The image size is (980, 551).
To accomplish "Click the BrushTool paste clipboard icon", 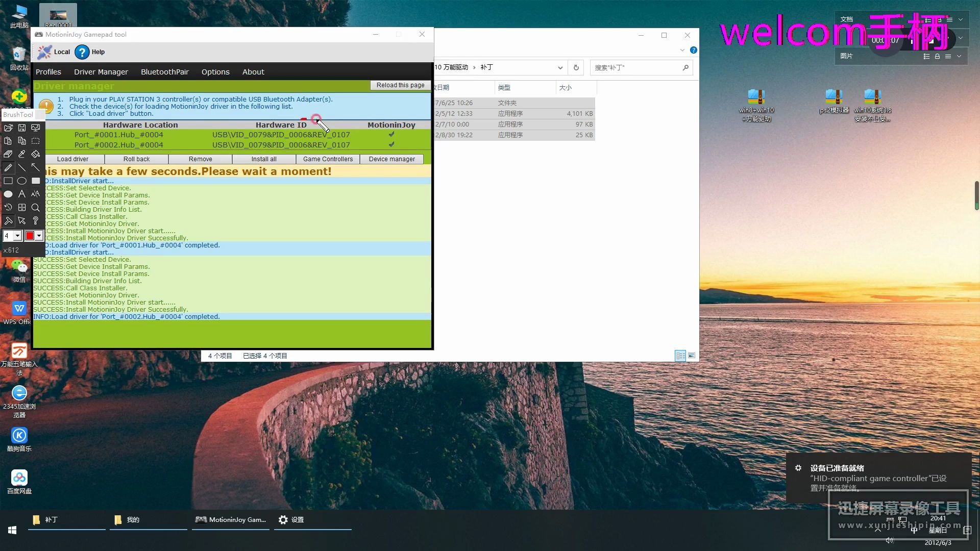I will (x=8, y=141).
